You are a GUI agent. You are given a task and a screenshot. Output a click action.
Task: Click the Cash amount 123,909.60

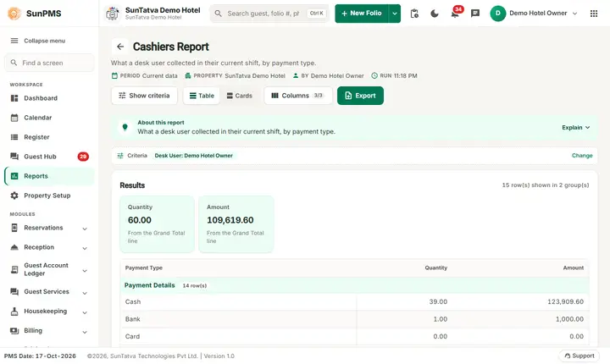tap(565, 301)
